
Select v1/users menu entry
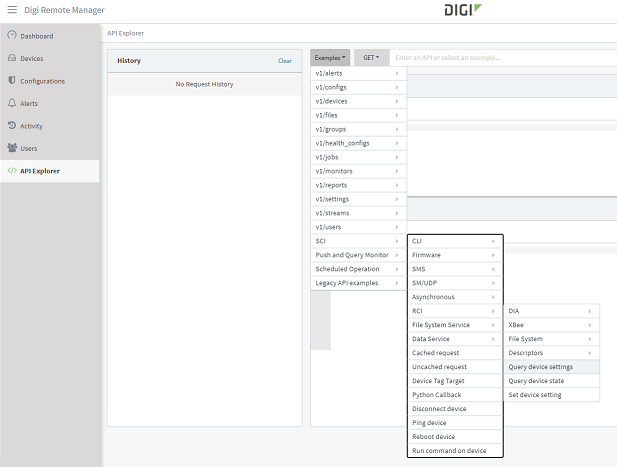[358, 227]
